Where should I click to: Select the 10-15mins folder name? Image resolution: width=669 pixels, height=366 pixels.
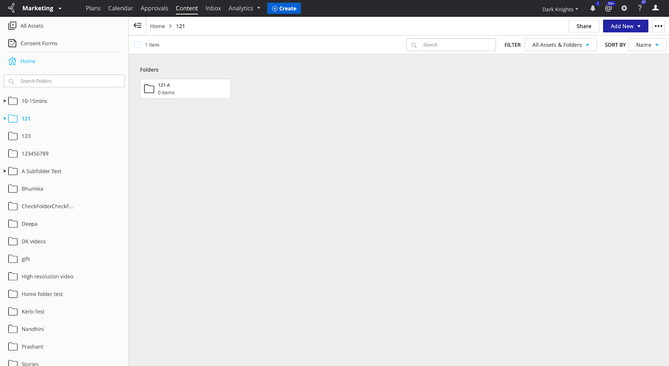pyautogui.click(x=34, y=101)
